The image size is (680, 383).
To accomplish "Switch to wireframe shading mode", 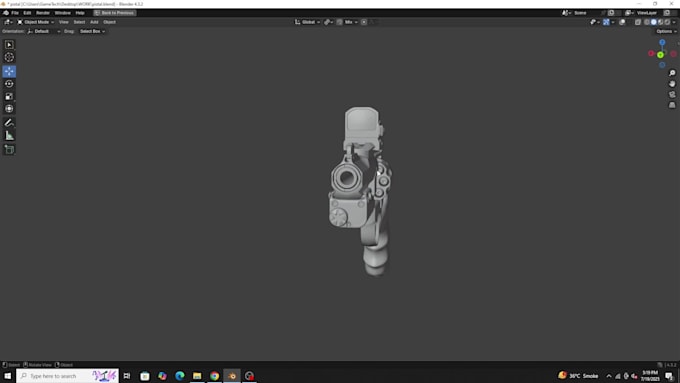I will click(647, 22).
